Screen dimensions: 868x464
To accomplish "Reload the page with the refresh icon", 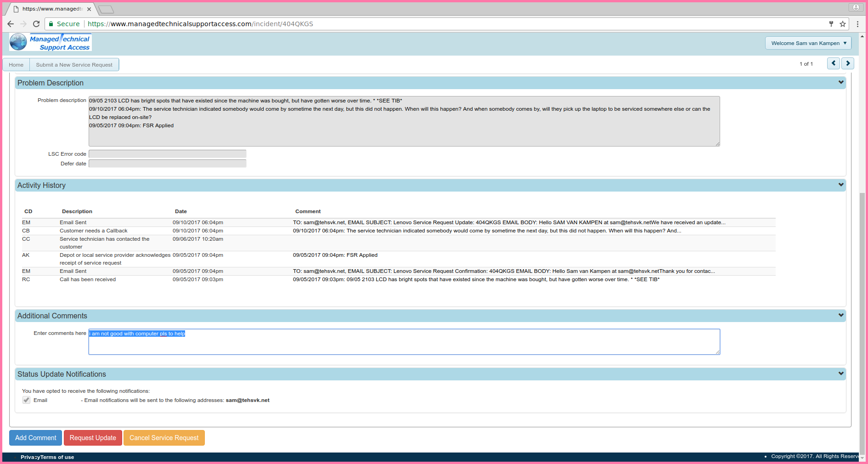I will click(36, 24).
